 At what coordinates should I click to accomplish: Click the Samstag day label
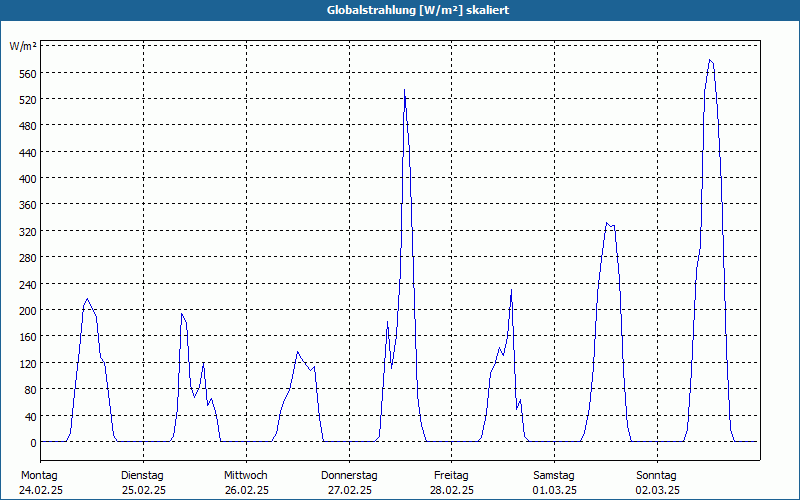click(554, 476)
